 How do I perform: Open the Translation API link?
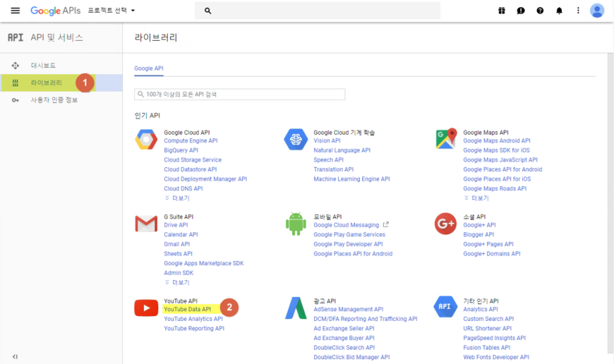334,169
